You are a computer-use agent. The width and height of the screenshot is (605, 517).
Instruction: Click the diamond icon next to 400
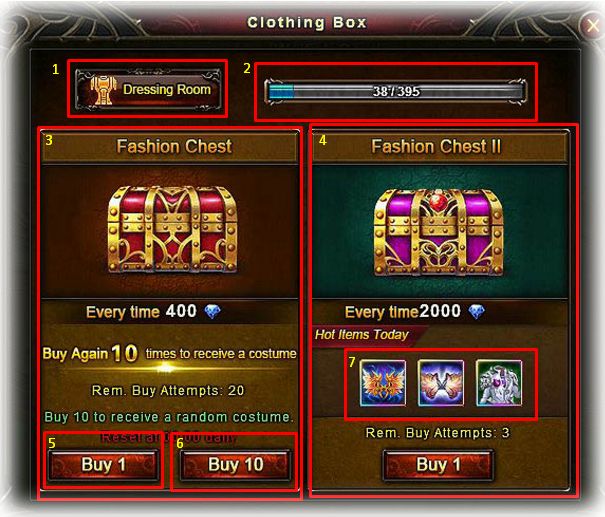(x=212, y=311)
